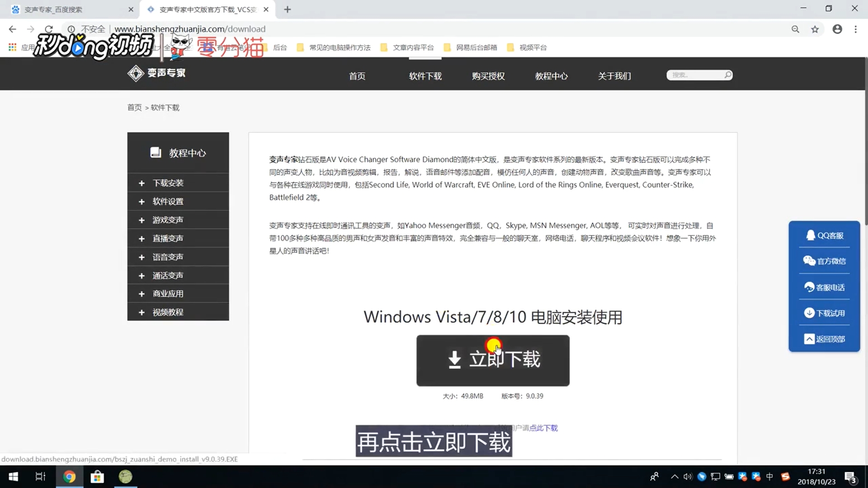Open the 网易后台邮箱 bookmark folder
Screen dimensions: 868x488
click(471, 47)
